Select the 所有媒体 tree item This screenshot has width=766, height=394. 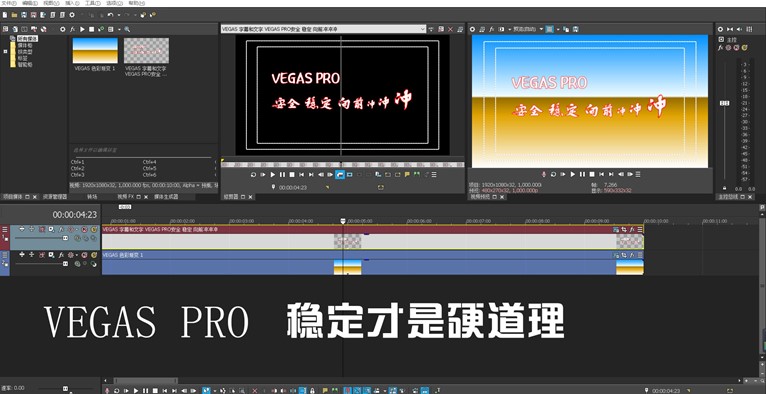point(27,38)
